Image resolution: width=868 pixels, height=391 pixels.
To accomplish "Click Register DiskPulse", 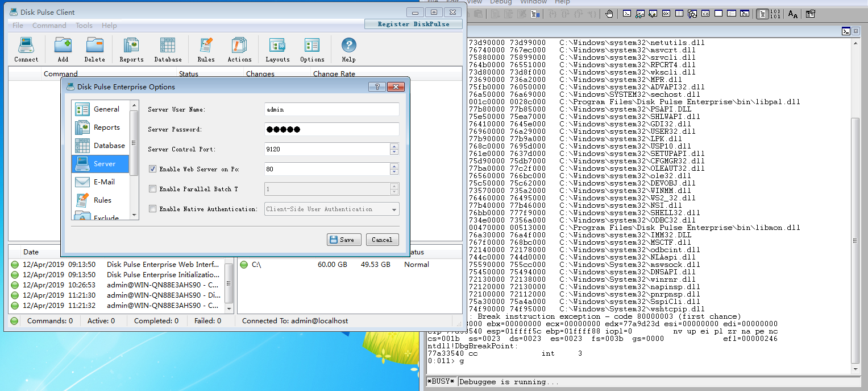I will point(413,24).
